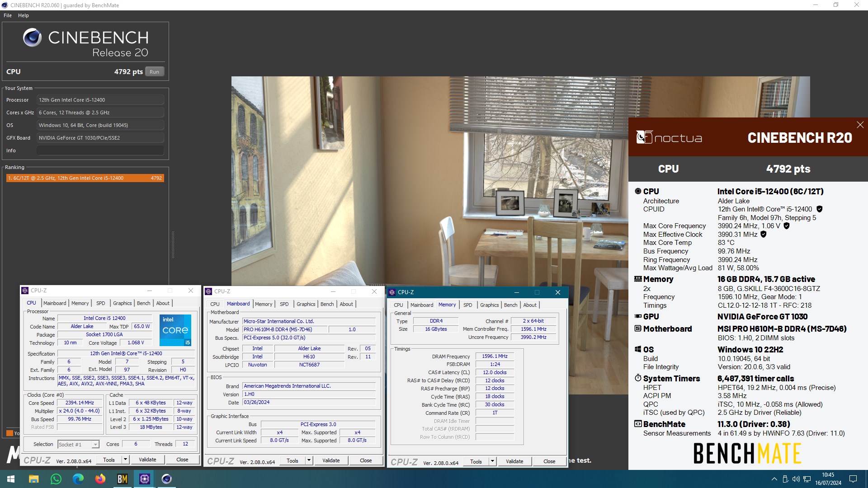Open SPD tab in first CPU-Z window
The height and width of the screenshot is (488, 868).
tap(101, 303)
